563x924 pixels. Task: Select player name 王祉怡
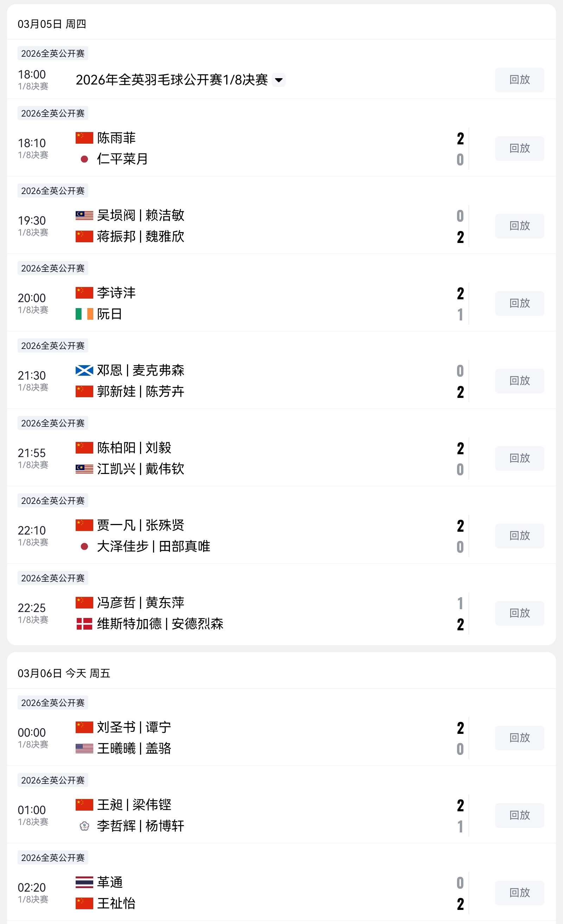tap(116, 903)
